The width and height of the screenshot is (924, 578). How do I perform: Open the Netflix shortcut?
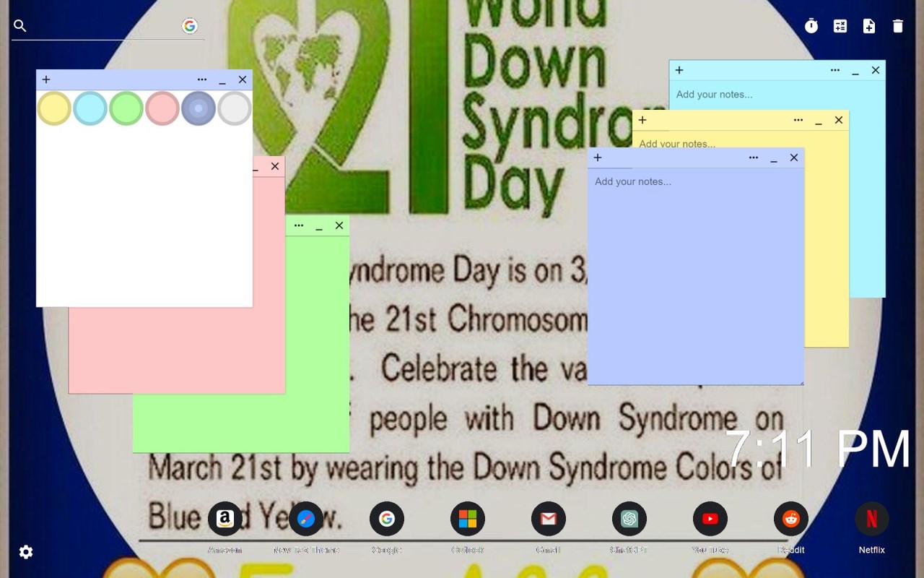pos(872,519)
